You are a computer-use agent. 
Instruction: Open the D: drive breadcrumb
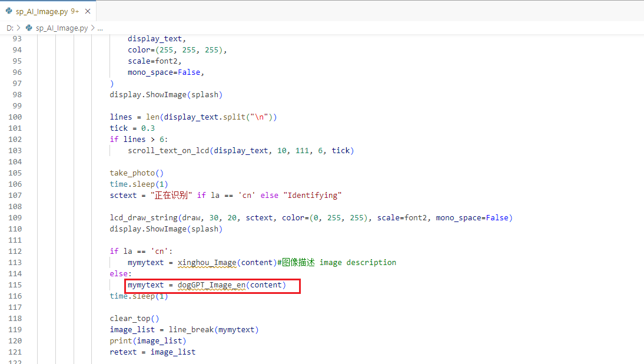[x=10, y=28]
